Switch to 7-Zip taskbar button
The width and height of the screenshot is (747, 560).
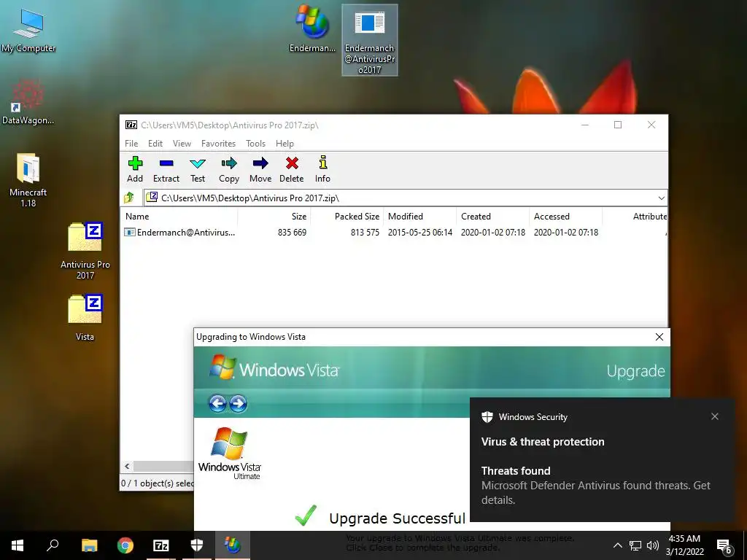[x=161, y=545]
